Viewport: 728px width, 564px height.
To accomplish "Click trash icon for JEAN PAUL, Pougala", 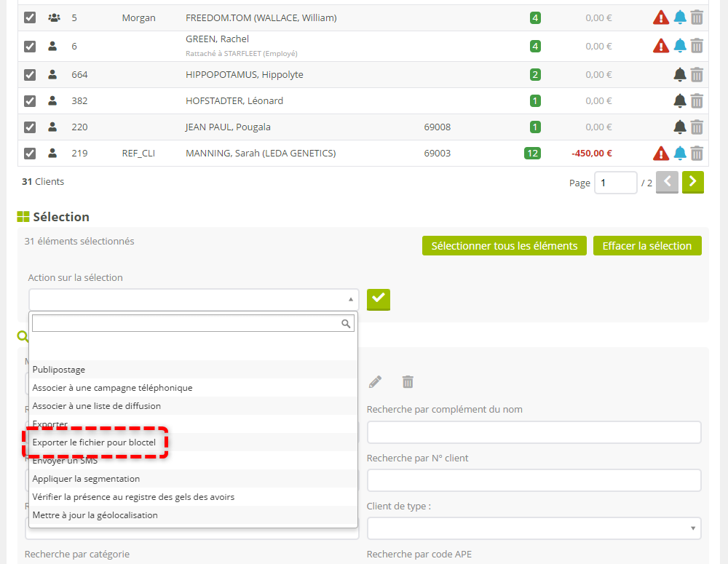I will [697, 127].
